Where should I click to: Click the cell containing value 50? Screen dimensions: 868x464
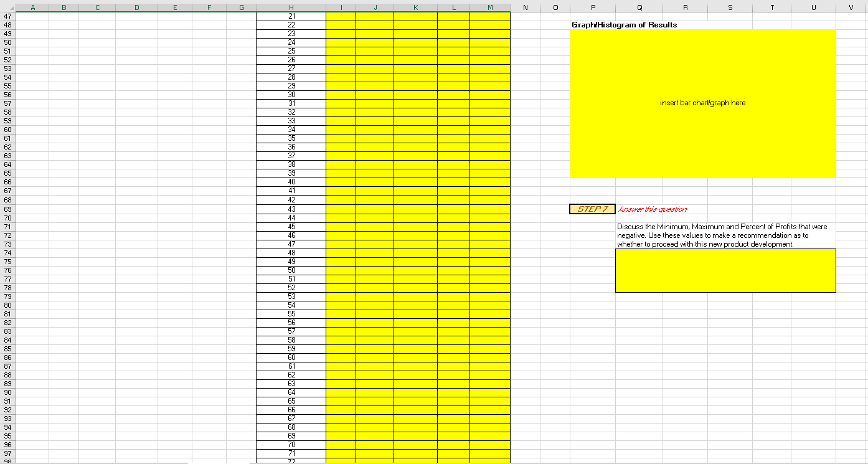pos(291,270)
